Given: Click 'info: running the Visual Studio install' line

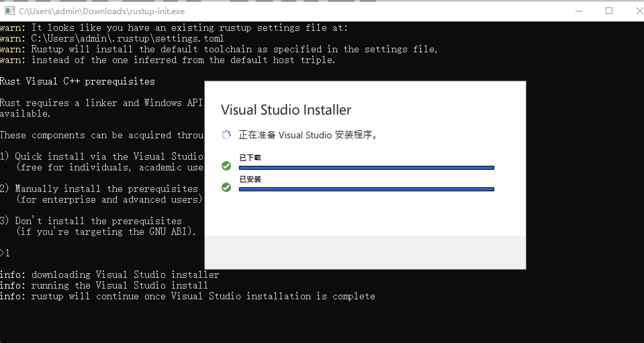Looking at the screenshot, I should tap(104, 286).
